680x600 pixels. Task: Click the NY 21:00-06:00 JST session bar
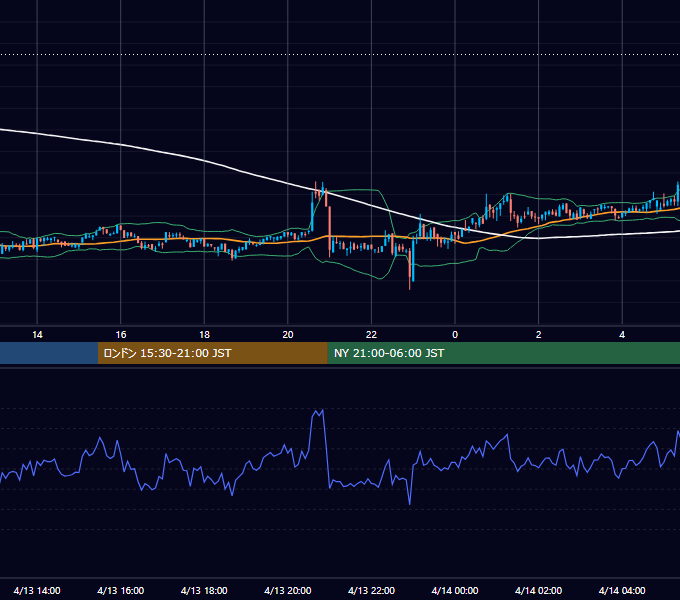pos(503,353)
